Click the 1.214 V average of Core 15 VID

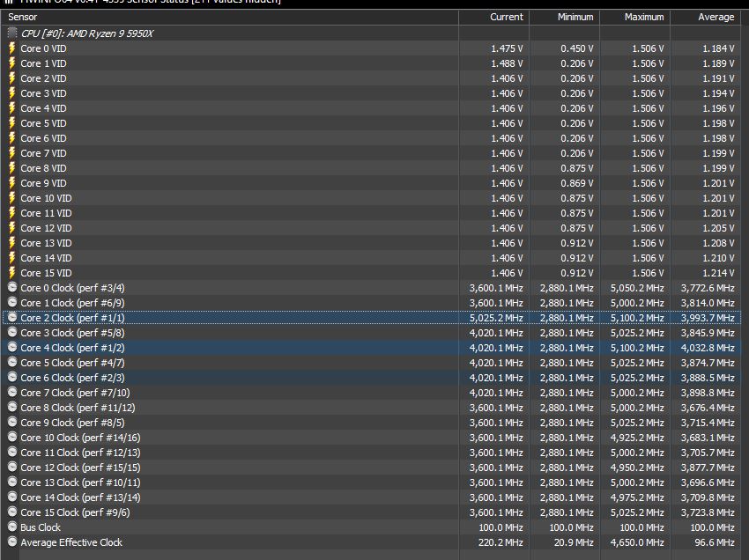(x=718, y=273)
